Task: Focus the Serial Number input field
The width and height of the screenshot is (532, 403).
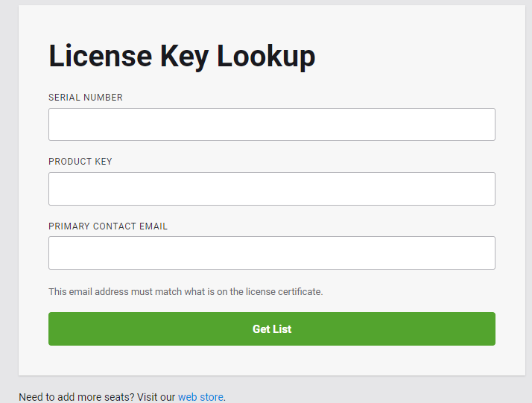Action: (272, 124)
